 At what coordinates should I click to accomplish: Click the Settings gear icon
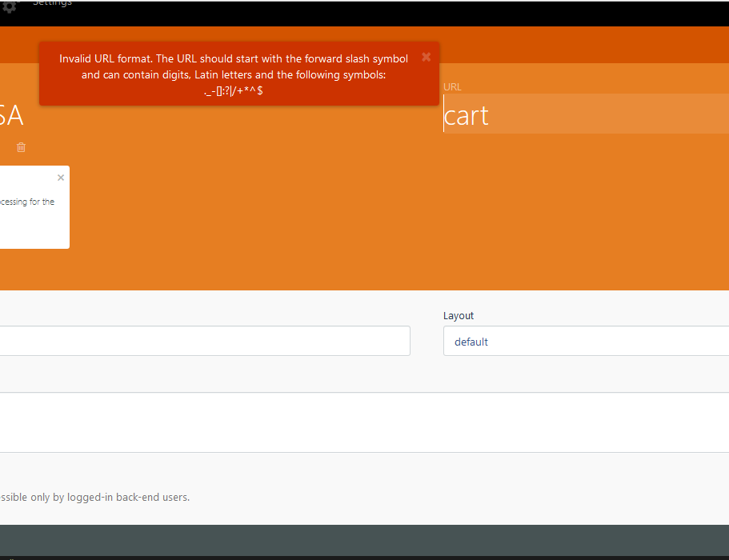[x=9, y=6]
